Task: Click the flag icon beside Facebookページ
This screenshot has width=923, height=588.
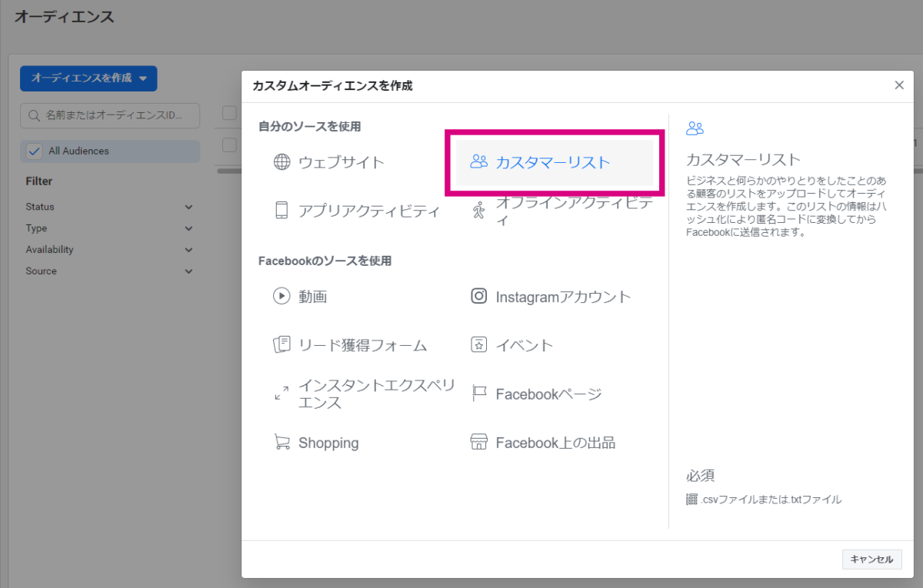Action: pyautogui.click(x=478, y=394)
